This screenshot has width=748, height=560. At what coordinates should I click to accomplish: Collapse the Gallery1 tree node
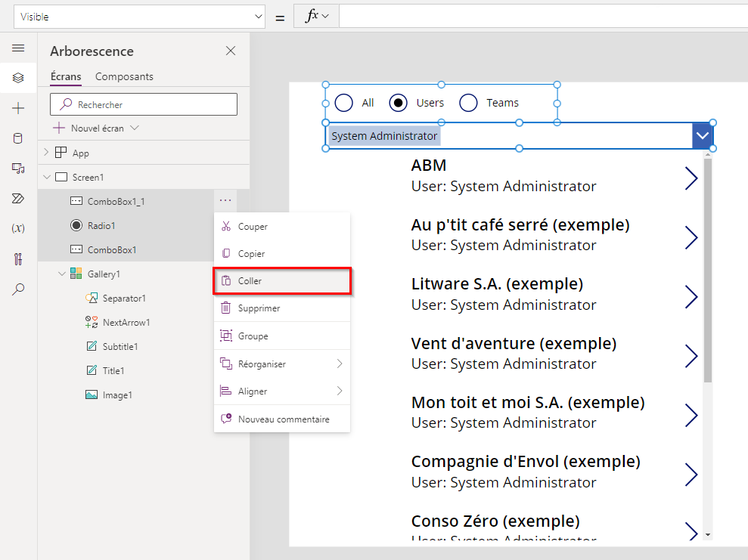pyautogui.click(x=61, y=274)
